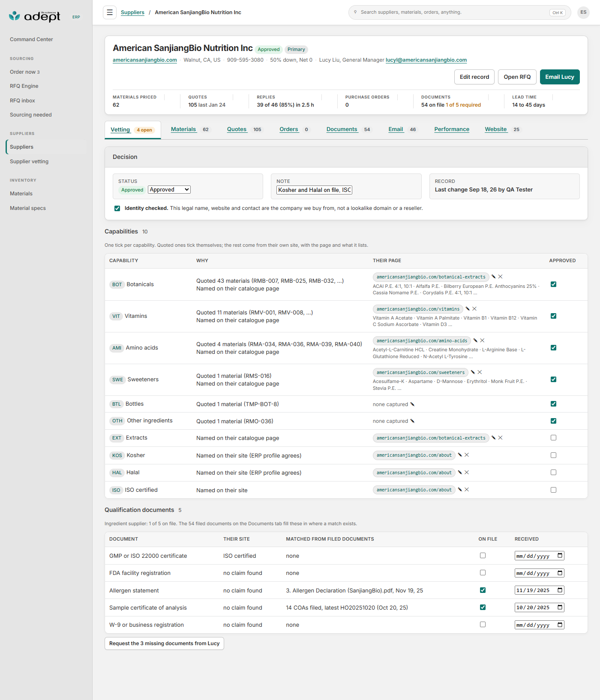Go to the Documents tab

click(348, 129)
